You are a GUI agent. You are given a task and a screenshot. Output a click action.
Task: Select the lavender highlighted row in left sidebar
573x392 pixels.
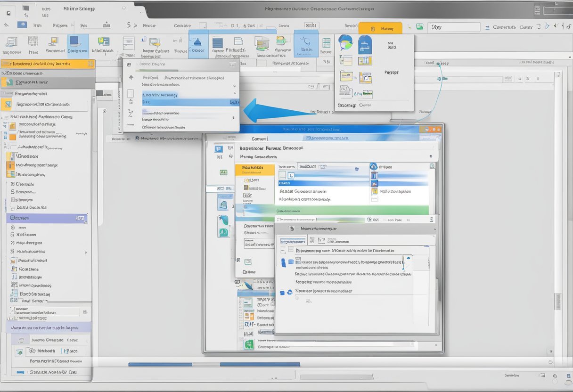[46, 218]
